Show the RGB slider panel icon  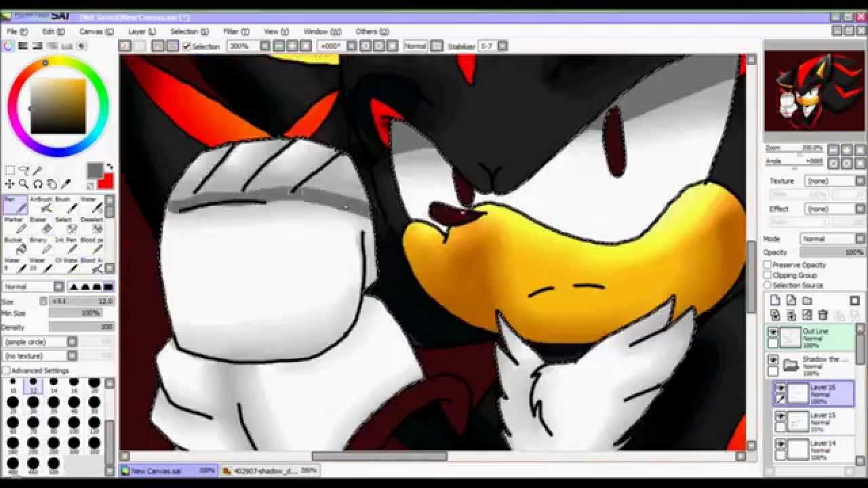pos(23,46)
